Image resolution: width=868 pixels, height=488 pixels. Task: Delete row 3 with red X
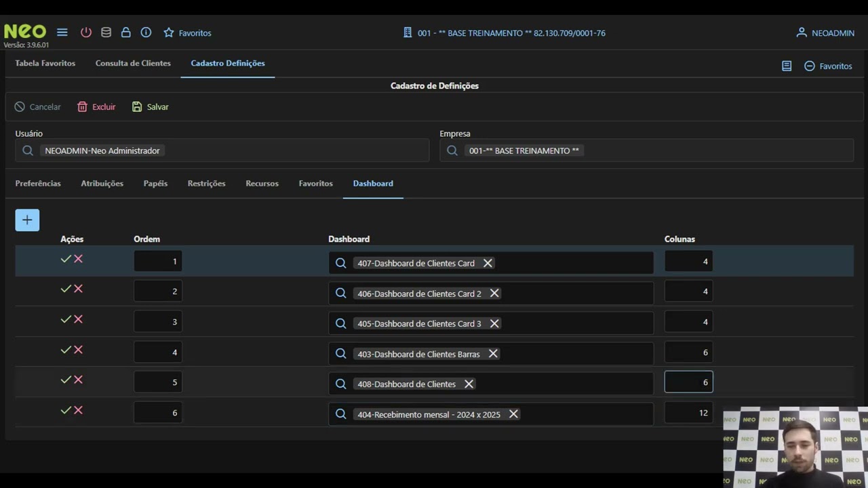(79, 319)
